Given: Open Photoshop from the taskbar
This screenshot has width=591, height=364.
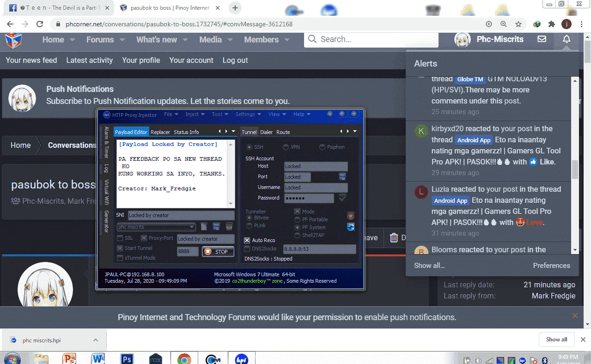Looking at the screenshot, I should pyautogui.click(x=127, y=358).
